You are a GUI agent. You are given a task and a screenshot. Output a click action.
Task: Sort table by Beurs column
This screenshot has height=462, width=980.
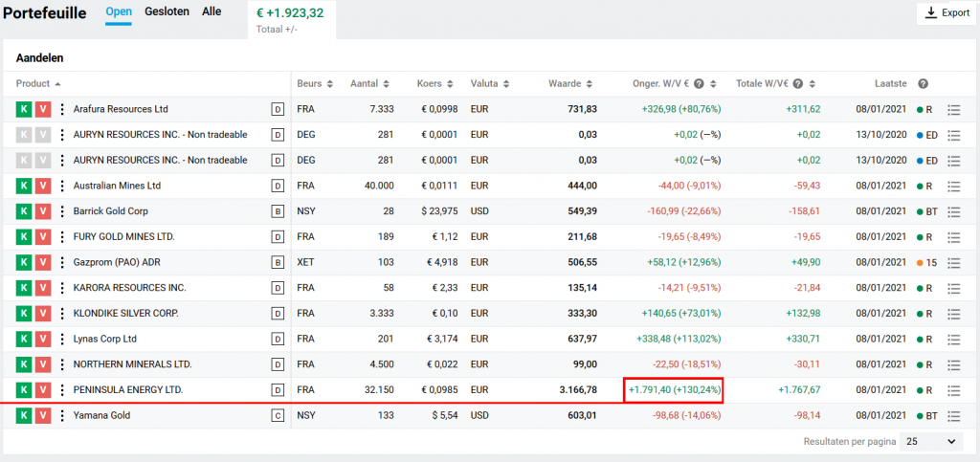coord(315,83)
